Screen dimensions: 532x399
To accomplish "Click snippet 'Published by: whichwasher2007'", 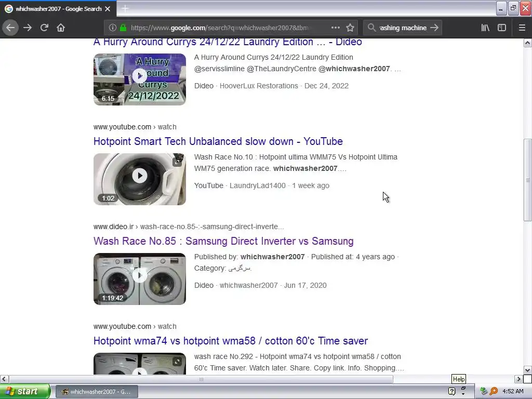I will [249, 257].
